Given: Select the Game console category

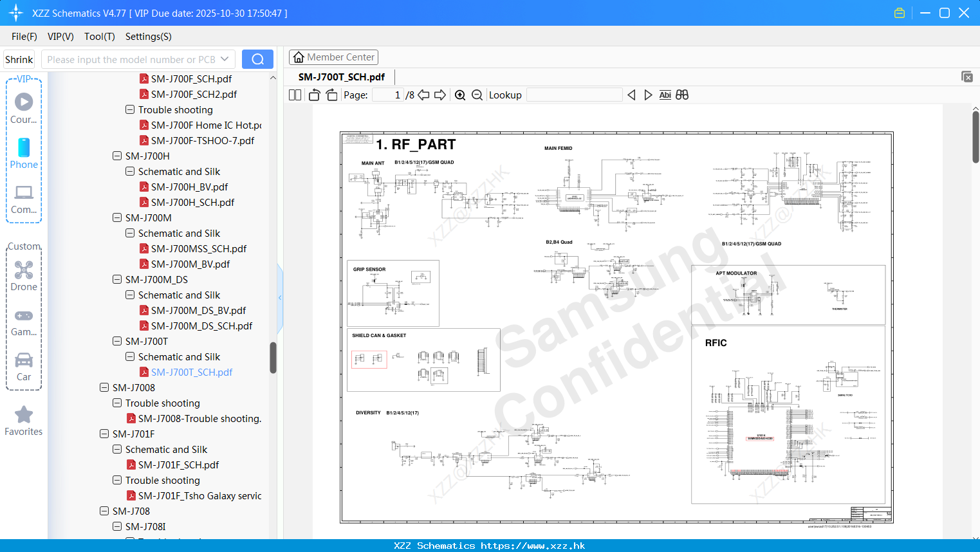Looking at the screenshot, I should 24,322.
